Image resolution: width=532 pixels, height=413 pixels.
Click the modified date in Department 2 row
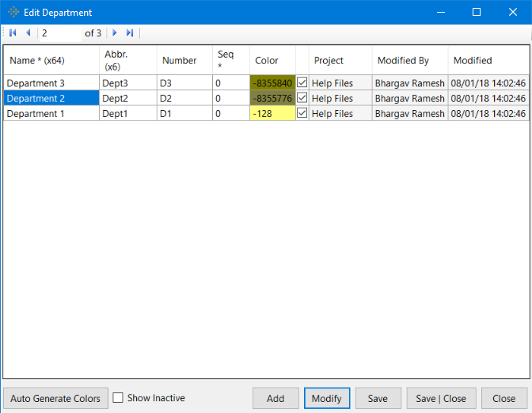[488, 98]
